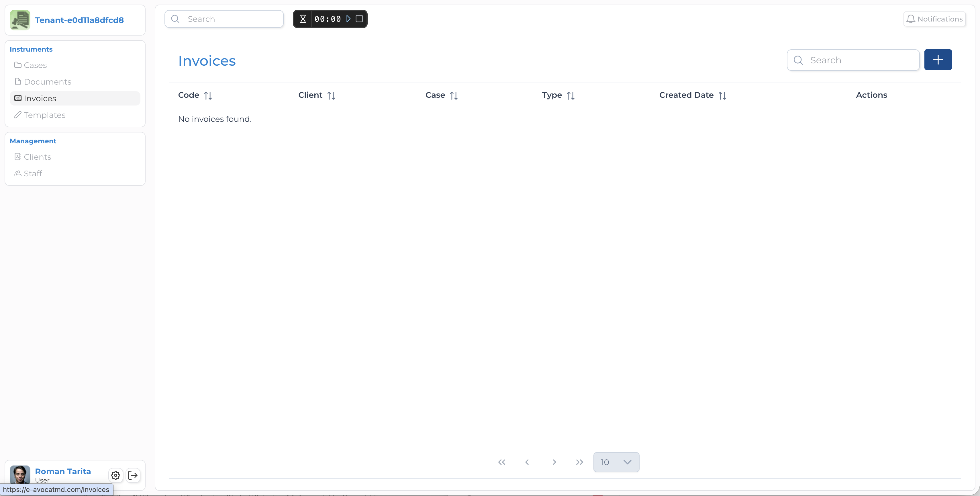Sort table by Code column
The image size is (980, 496).
tap(208, 95)
